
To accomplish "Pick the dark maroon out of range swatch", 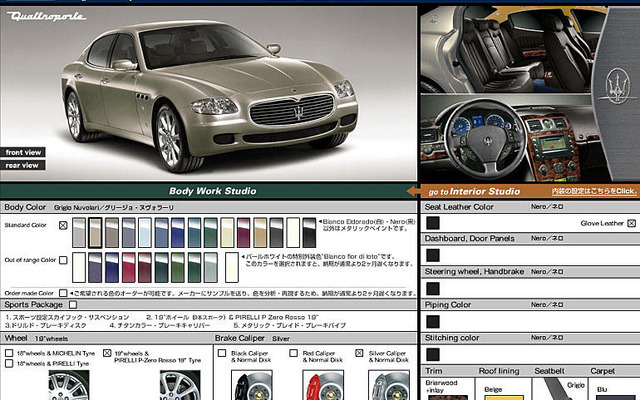I will pyautogui.click(x=144, y=267).
